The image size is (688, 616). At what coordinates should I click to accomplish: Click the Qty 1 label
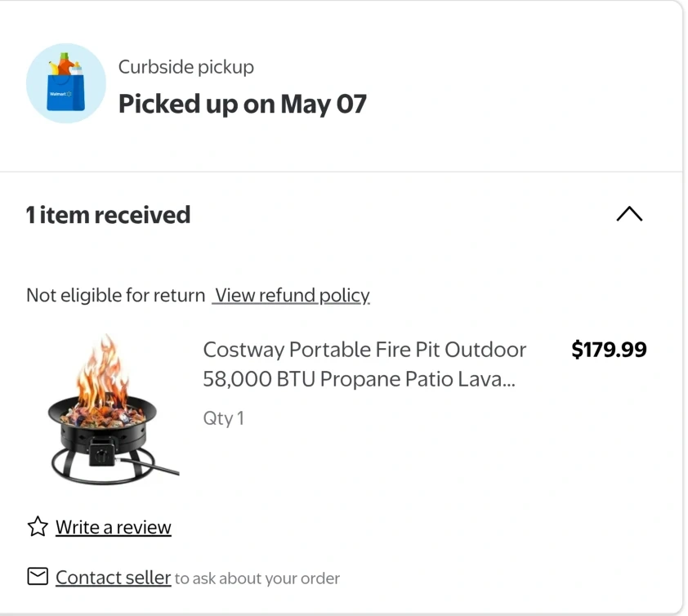223,418
